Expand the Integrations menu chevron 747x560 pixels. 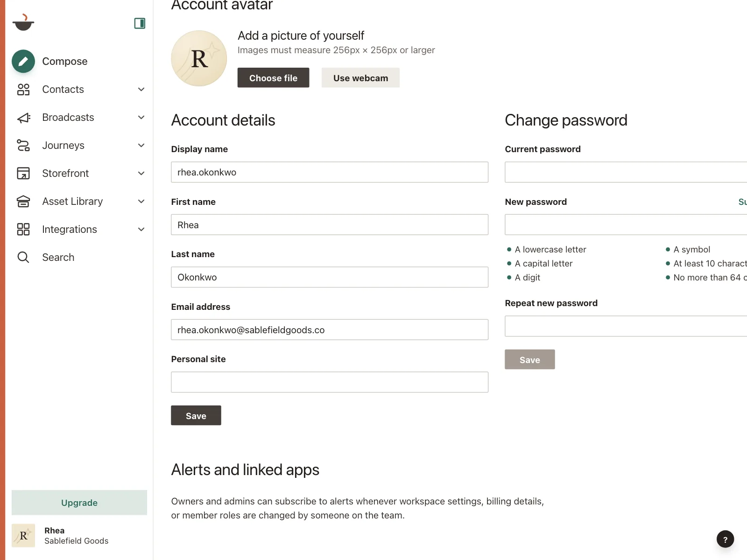pyautogui.click(x=141, y=229)
